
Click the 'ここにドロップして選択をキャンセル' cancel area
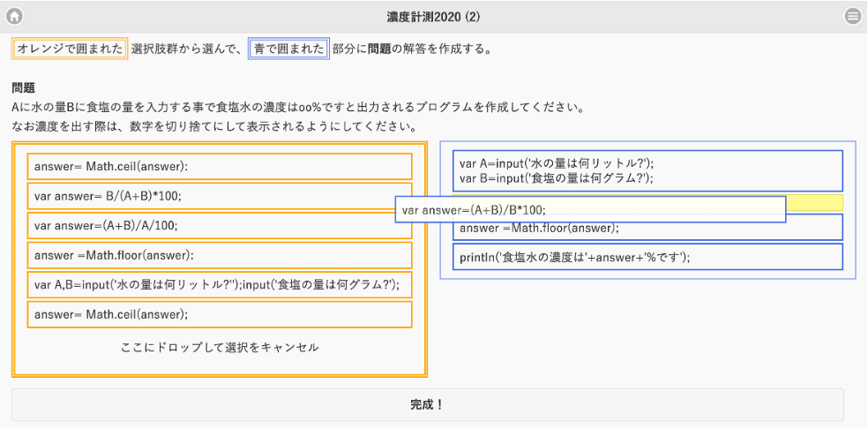tap(220, 348)
